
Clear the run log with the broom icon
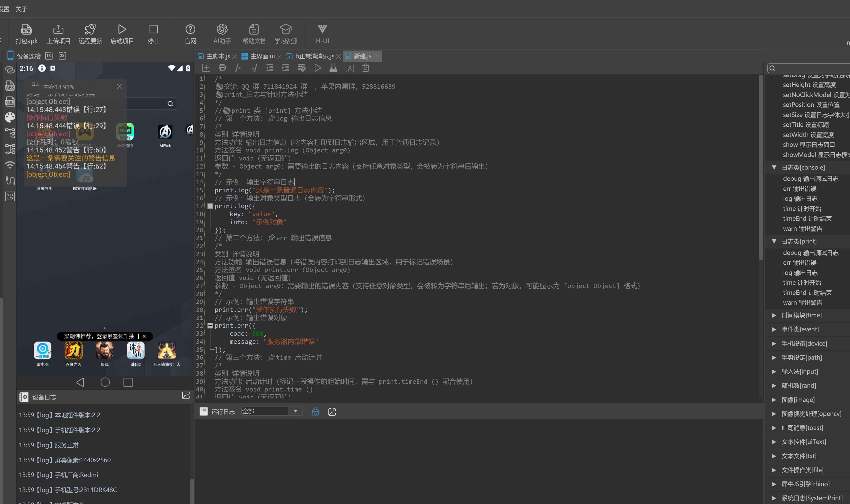coord(315,411)
